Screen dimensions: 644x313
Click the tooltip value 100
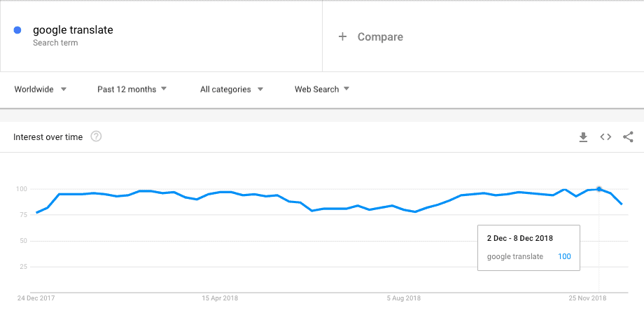[564, 257]
